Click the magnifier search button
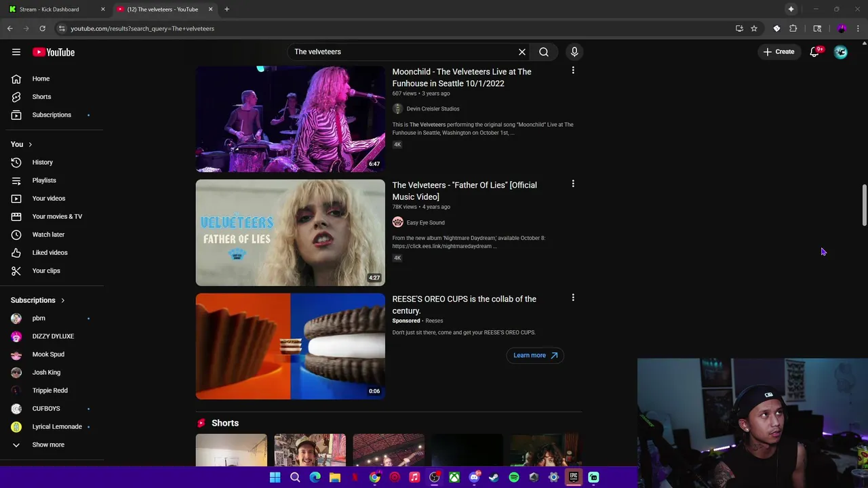 point(544,52)
